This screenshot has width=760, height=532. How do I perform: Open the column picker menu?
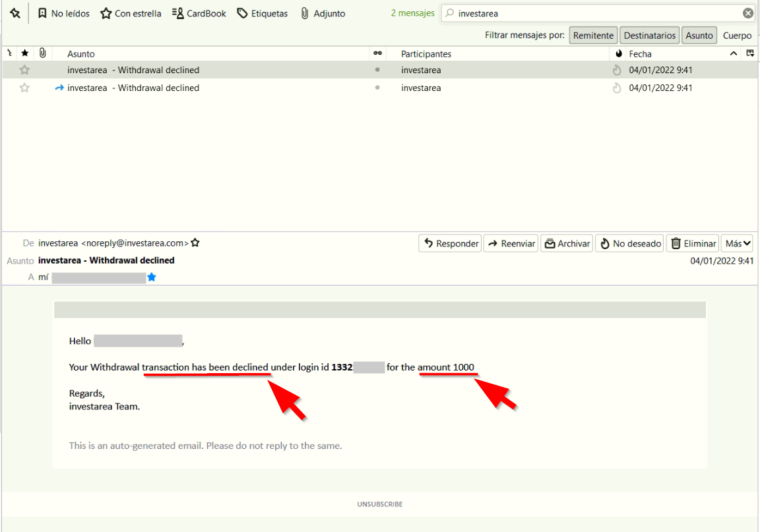750,53
